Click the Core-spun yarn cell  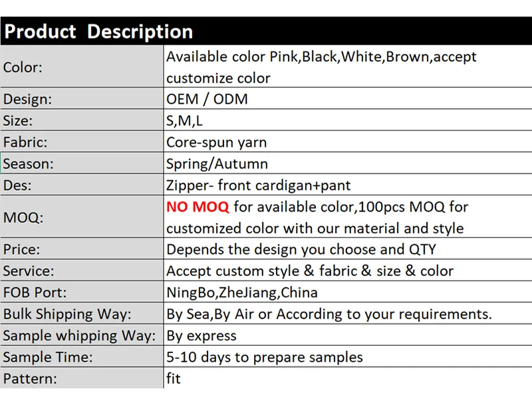coord(347,142)
